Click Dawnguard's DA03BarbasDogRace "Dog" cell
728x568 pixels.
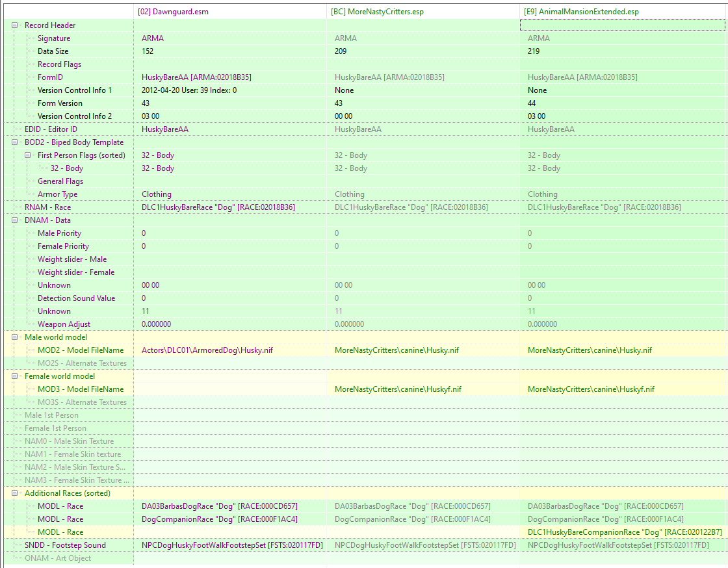tap(220, 506)
